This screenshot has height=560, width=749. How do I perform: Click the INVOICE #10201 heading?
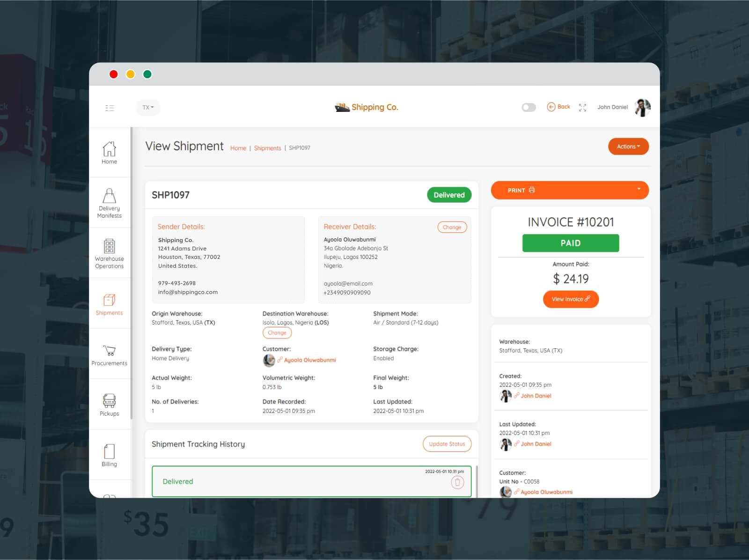pyautogui.click(x=571, y=222)
